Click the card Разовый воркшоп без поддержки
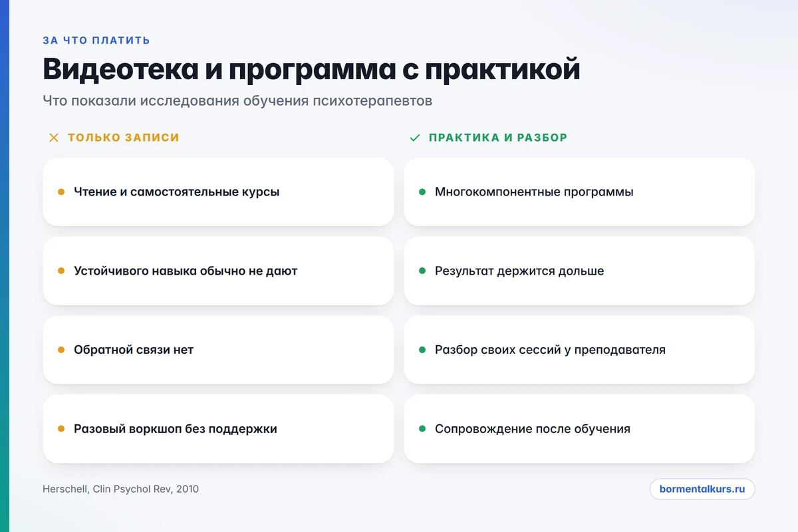 click(218, 429)
